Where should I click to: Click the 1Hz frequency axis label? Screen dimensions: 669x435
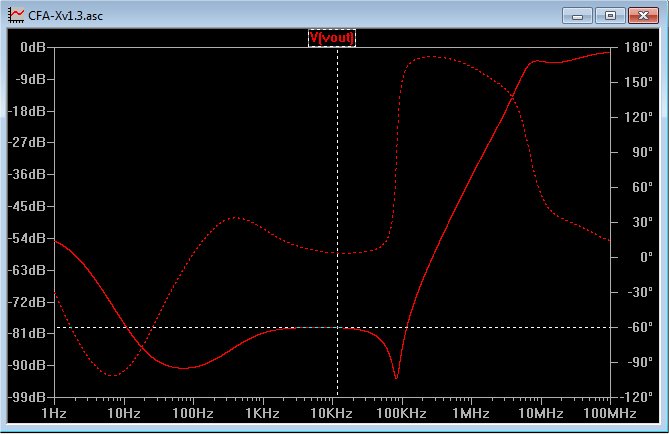point(54,413)
